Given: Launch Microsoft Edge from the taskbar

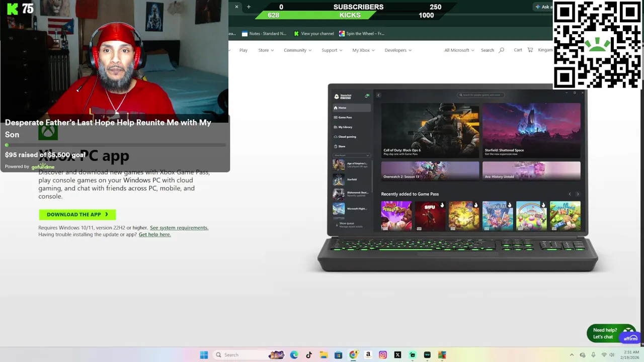Looking at the screenshot, I should (294, 355).
